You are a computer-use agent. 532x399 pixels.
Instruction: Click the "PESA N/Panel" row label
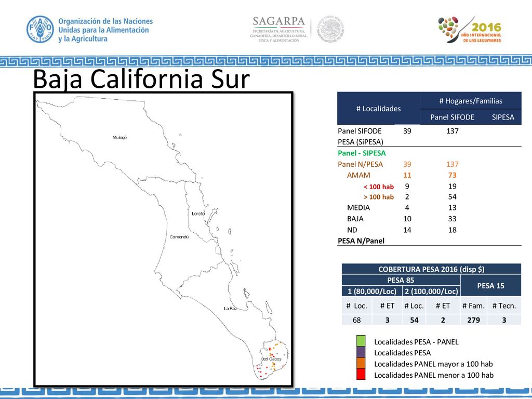[x=361, y=241]
